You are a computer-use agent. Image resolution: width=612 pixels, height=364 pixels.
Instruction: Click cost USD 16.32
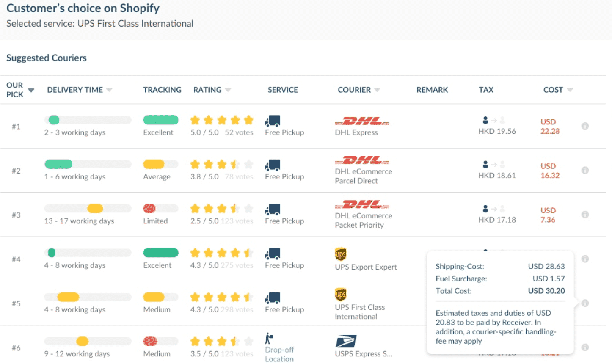(x=550, y=171)
